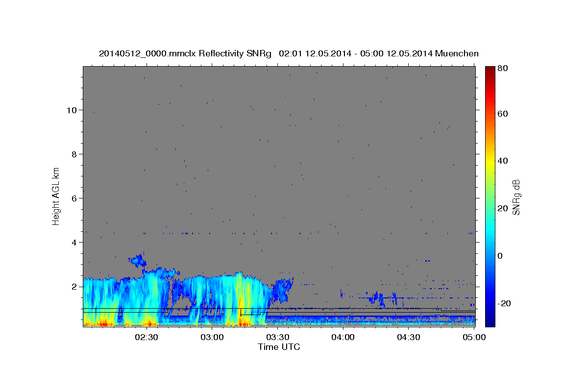Click the 05:00 time tick label

(x=474, y=337)
